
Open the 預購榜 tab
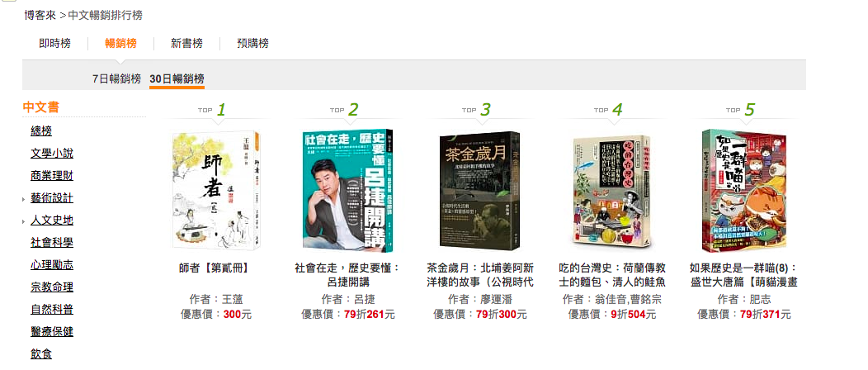point(252,43)
